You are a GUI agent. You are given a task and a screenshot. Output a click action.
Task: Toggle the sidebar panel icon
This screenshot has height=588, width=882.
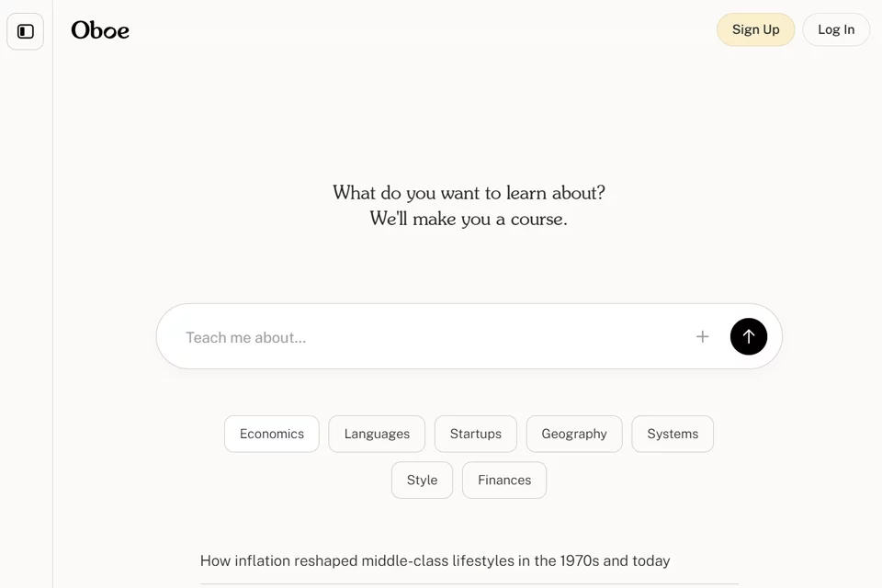26,31
